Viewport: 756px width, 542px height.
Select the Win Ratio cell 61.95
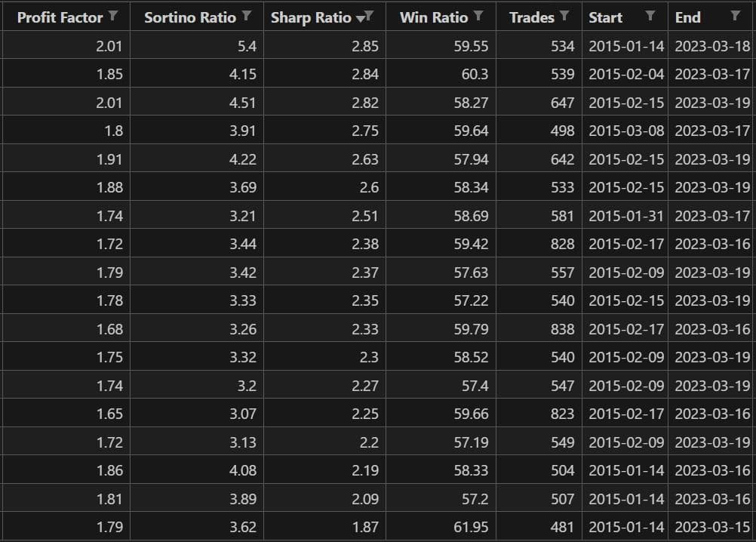[441, 527]
